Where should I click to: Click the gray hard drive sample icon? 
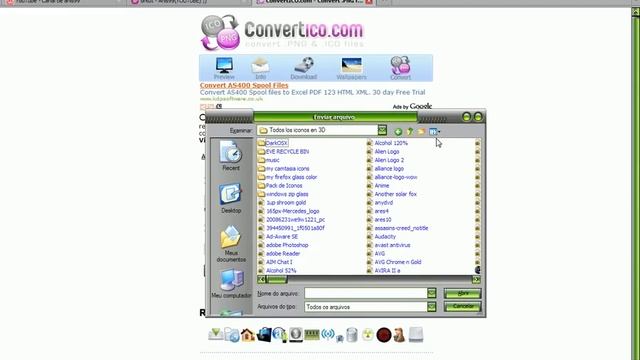click(x=416, y=335)
